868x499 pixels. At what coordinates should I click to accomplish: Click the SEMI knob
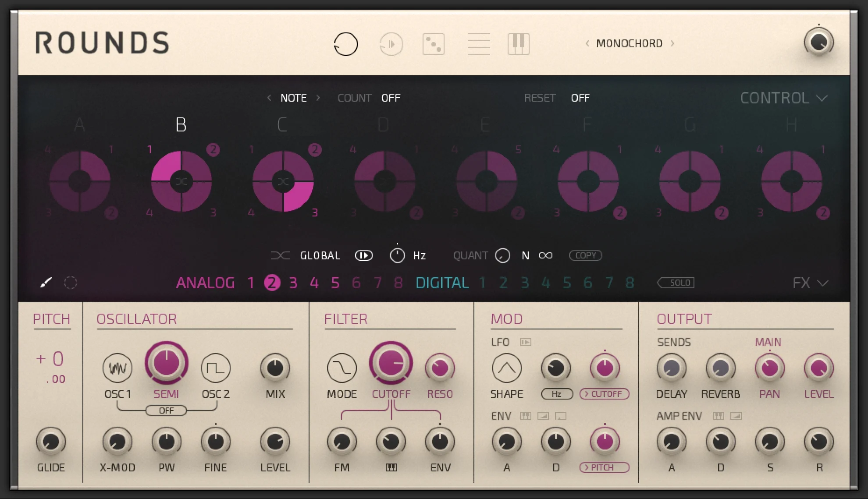(167, 363)
